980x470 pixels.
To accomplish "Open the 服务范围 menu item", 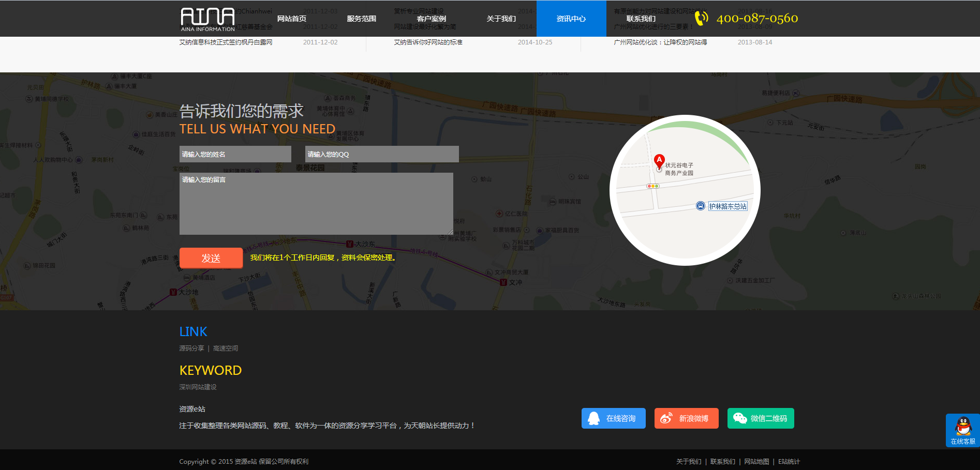I will [x=362, y=19].
